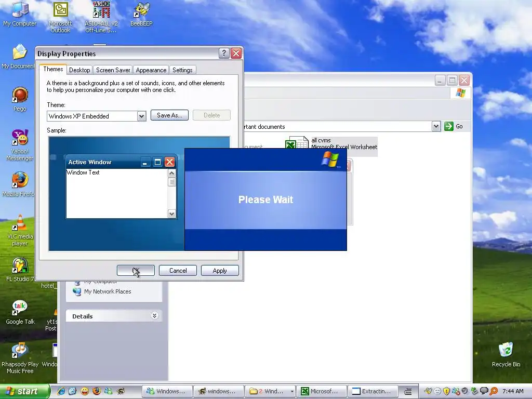
Task: Open the Theme dropdown list
Action: tap(141, 116)
